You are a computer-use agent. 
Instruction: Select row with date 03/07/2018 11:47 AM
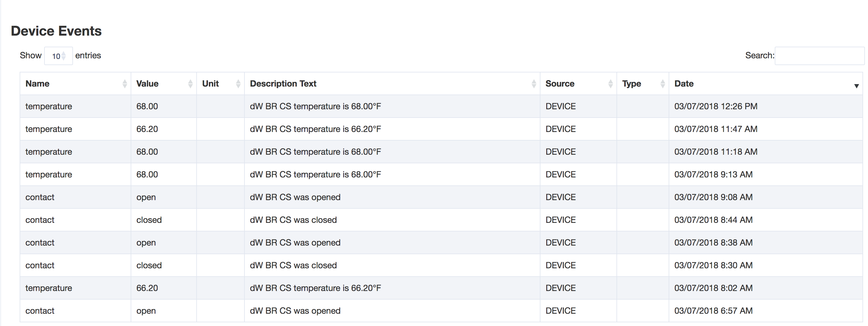pos(441,129)
